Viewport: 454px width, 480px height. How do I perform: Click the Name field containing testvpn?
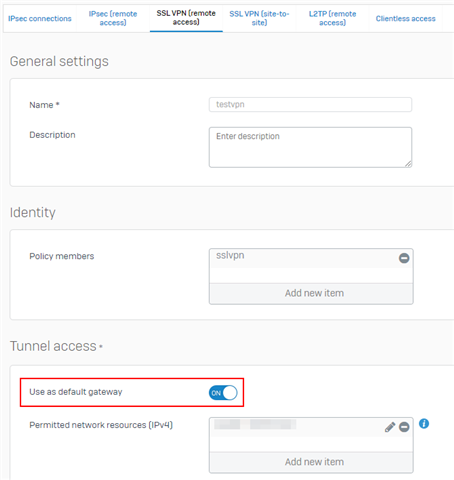310,105
